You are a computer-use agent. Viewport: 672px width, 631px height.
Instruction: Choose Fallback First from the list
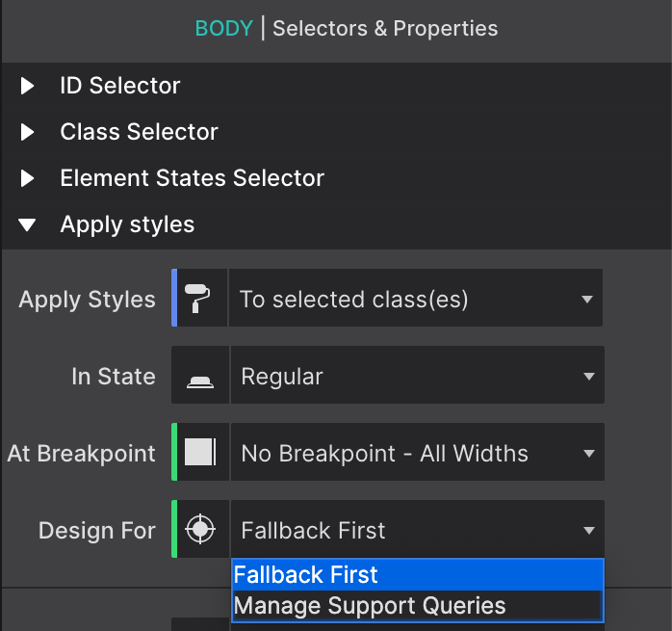[x=418, y=575]
